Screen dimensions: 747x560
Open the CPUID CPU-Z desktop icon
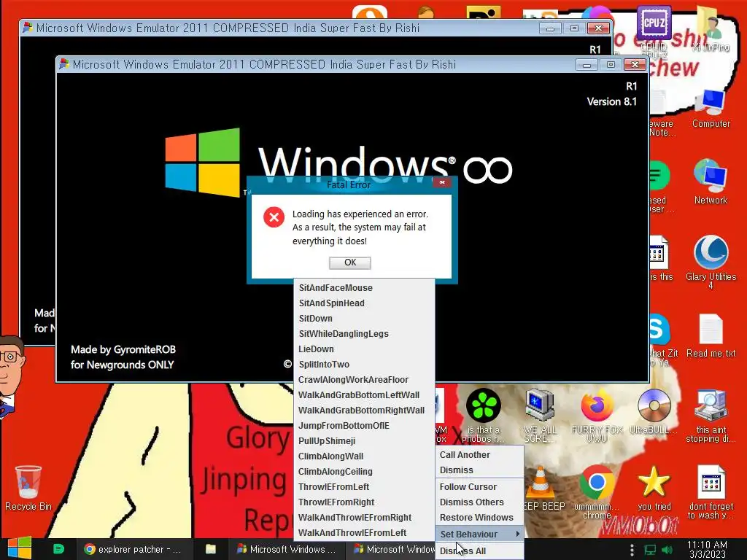click(654, 29)
